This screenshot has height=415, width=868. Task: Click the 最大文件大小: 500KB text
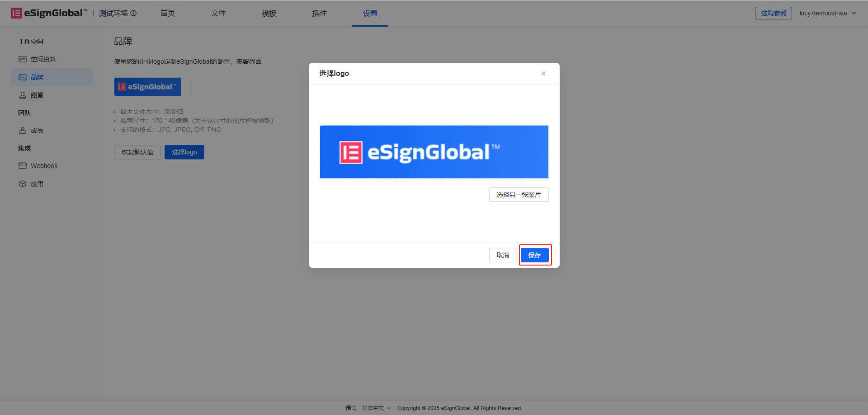[151, 112]
